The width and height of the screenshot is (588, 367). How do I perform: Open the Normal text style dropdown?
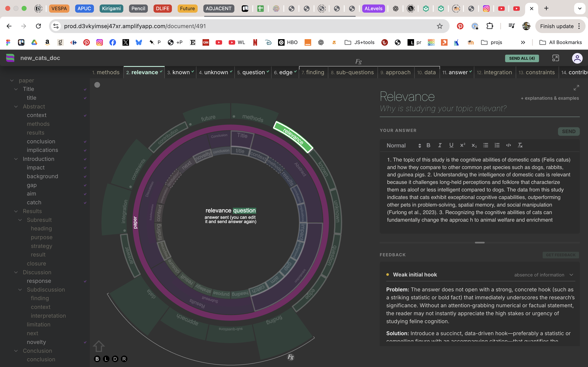pos(403,145)
